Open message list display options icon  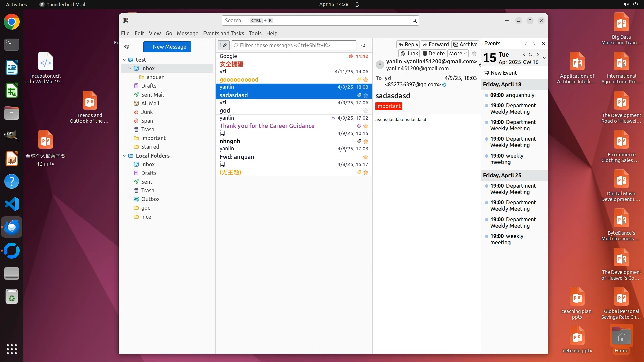click(x=363, y=45)
